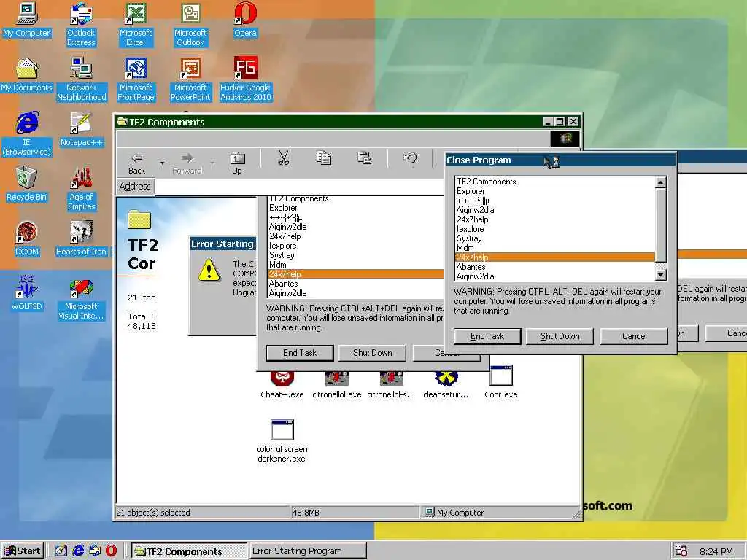The width and height of the screenshot is (747, 560).
Task: Click End Task in the middle Close Program dialog
Action: click(300, 353)
